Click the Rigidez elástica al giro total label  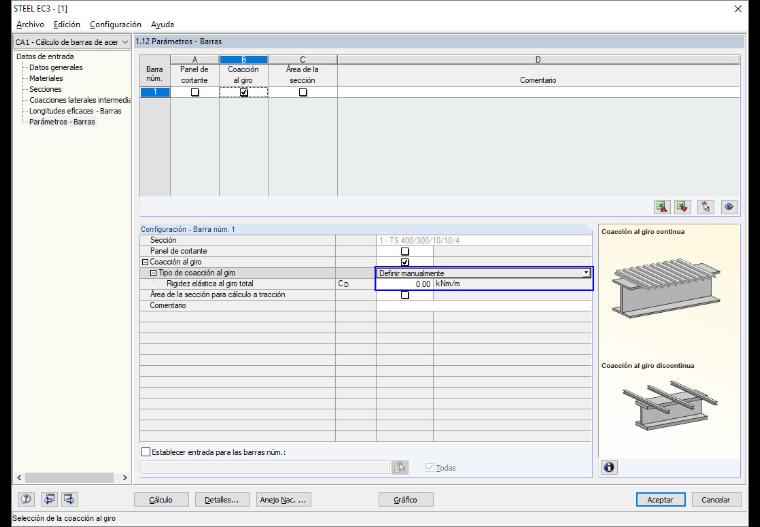(209, 284)
